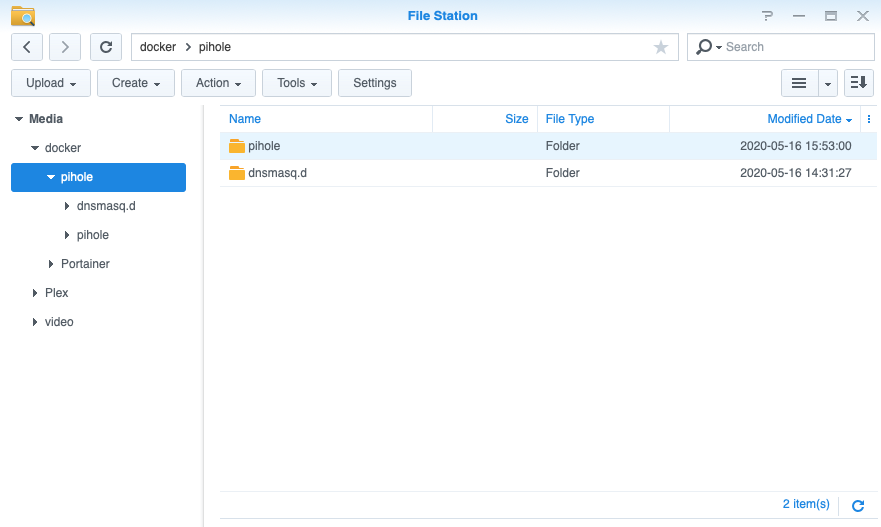This screenshot has width=881, height=527.
Task: Add current path to favorites star
Action: point(661,47)
